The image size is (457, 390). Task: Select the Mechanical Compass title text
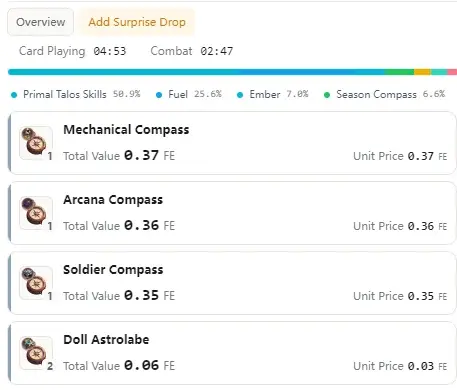click(126, 130)
